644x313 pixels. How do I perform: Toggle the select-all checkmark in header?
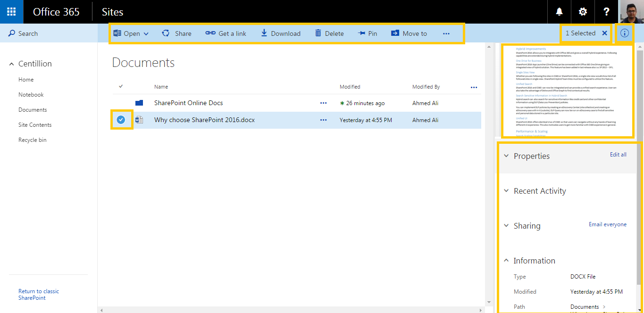(x=121, y=86)
